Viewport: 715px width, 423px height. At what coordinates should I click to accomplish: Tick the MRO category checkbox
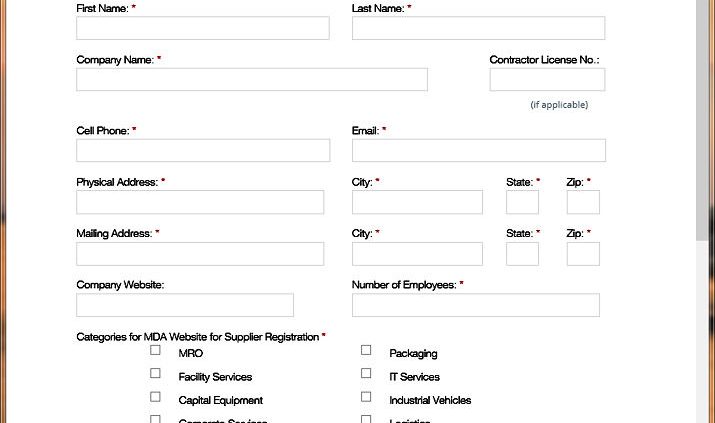[x=155, y=350]
